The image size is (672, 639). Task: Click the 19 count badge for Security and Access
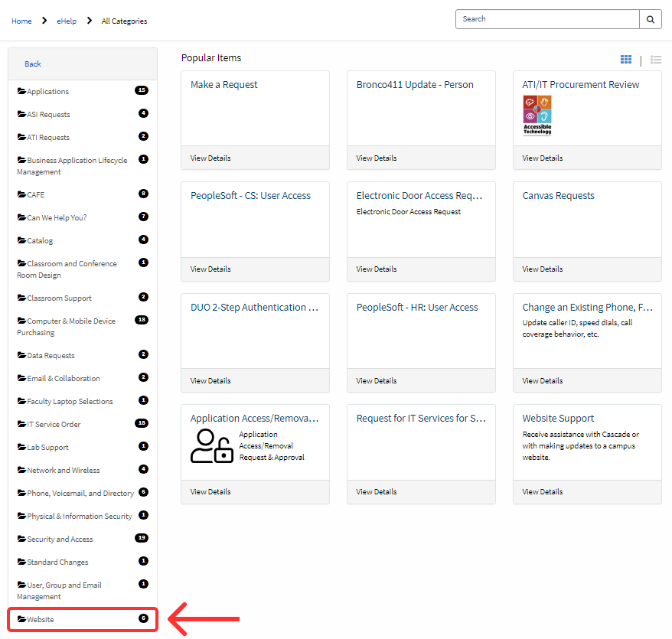[x=142, y=538]
